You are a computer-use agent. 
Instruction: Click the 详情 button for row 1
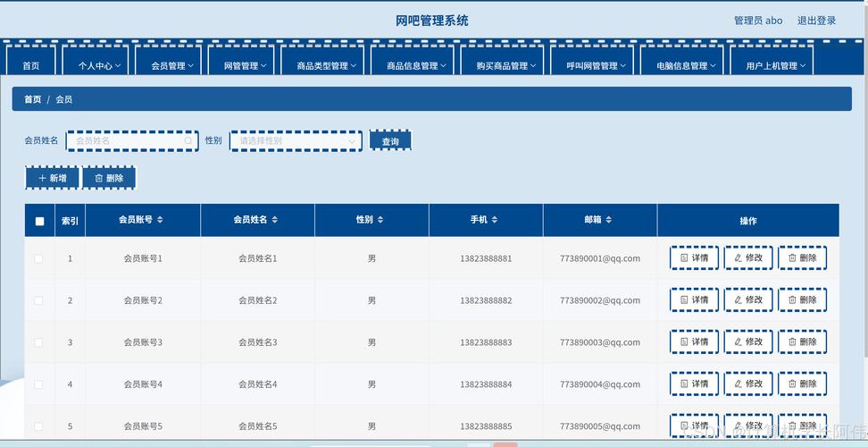[x=694, y=258]
